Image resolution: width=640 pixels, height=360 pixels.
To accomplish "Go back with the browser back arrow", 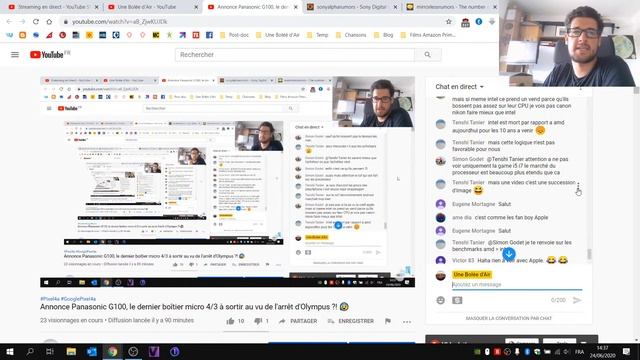I will 9,22.
